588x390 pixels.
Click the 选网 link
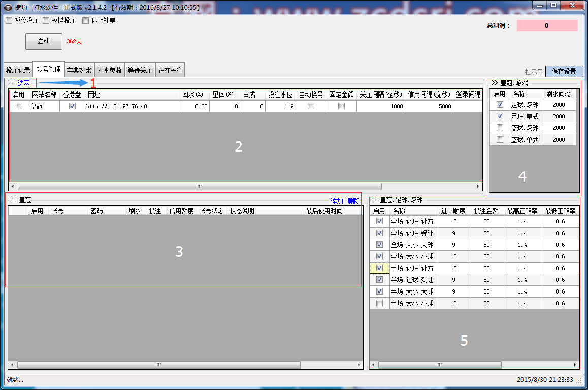(23, 83)
